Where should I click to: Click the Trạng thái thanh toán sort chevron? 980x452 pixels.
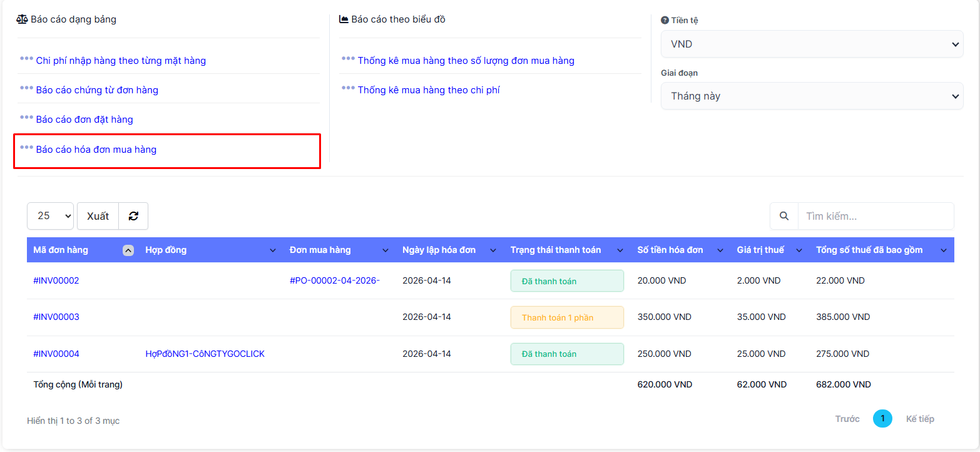[x=620, y=250]
